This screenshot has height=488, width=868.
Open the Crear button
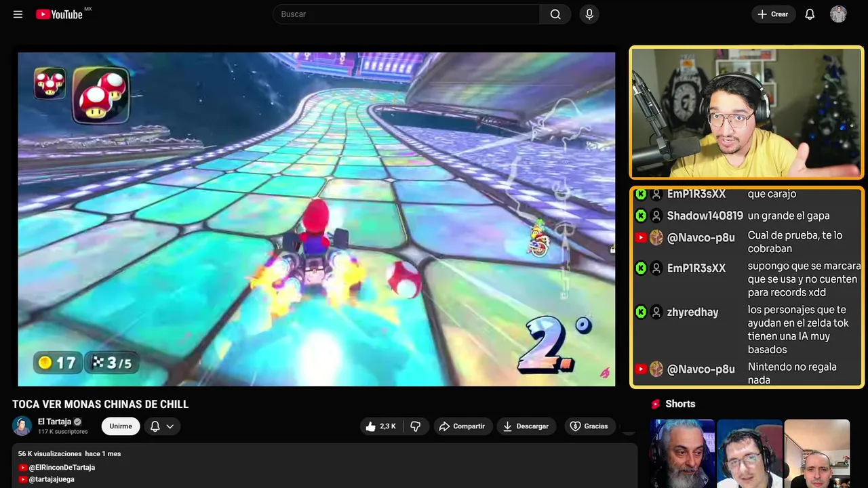(x=773, y=14)
